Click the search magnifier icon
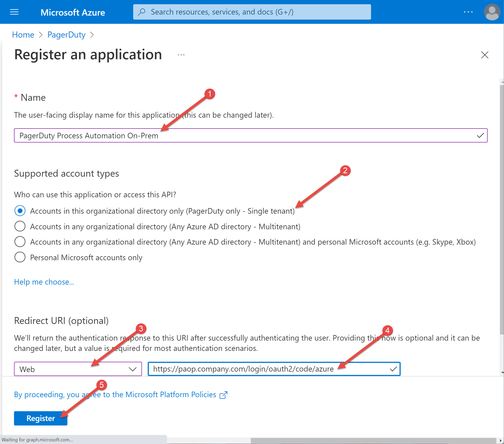 click(x=142, y=12)
